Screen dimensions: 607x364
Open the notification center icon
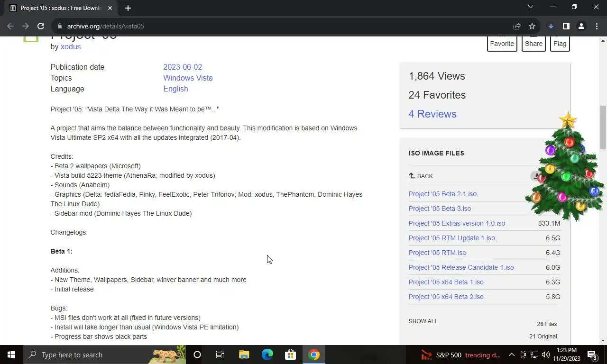pos(593,355)
